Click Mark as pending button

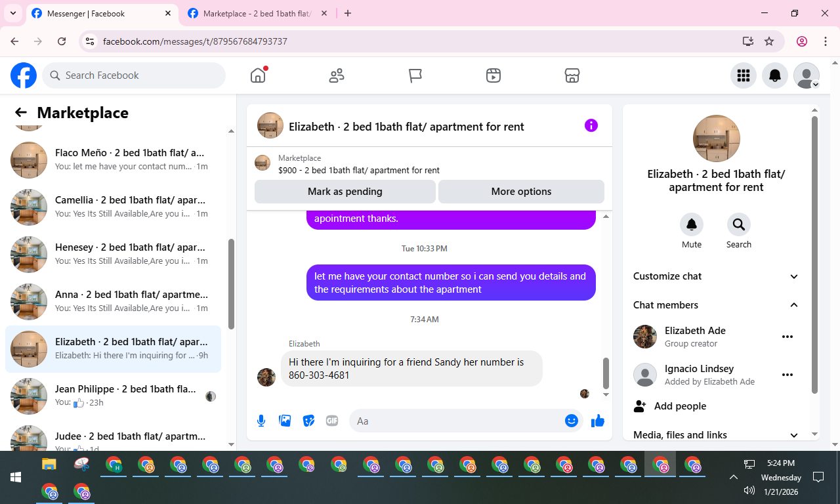pyautogui.click(x=345, y=192)
